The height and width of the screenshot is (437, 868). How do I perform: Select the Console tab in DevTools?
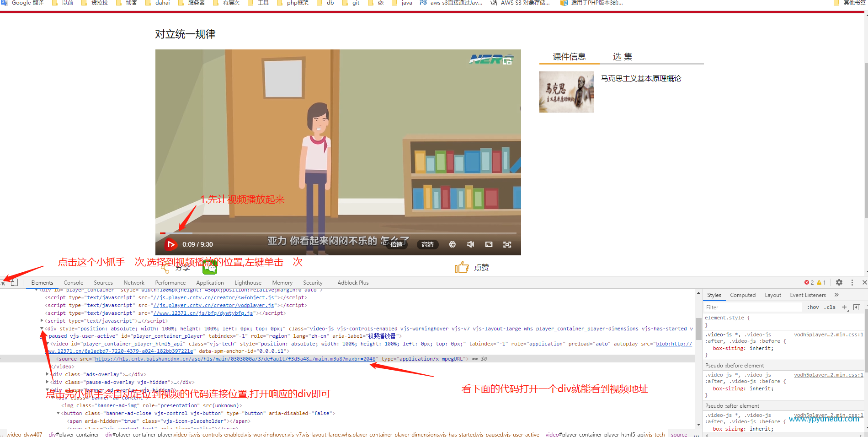pos(74,283)
